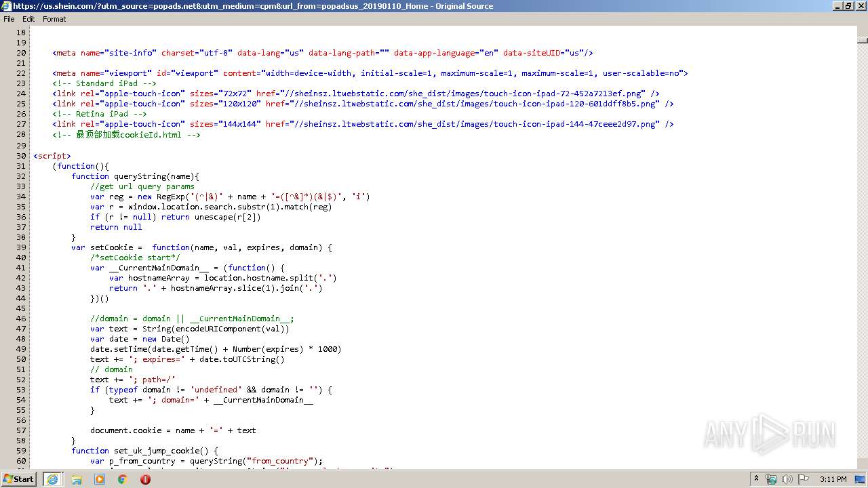
Task: Open the Format menu
Action: pos(54,19)
